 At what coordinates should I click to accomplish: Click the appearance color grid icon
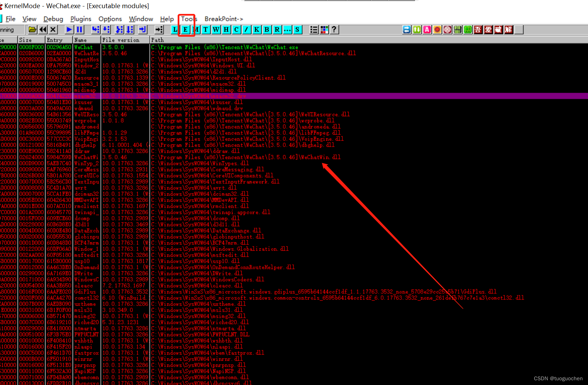click(324, 30)
